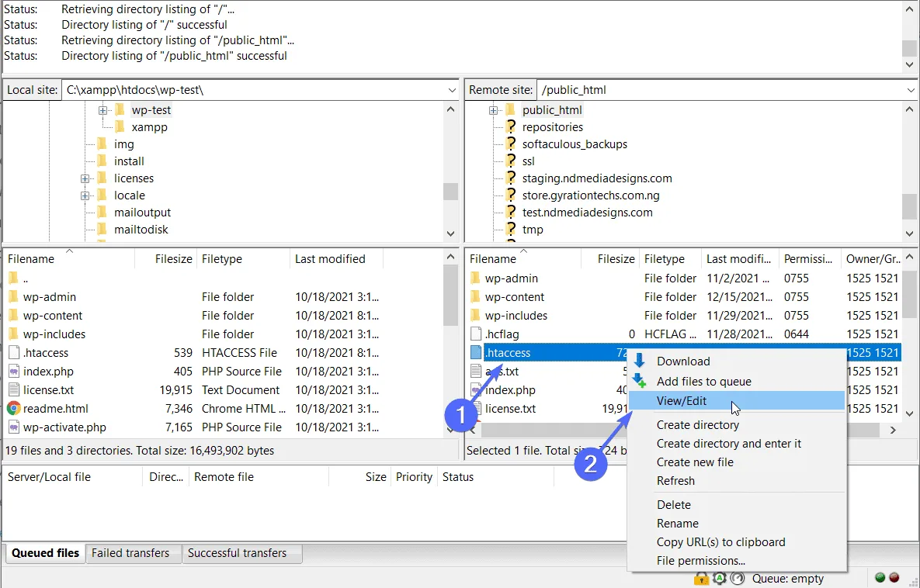Sort remote files by Filesize header
This screenshot has width=920, height=588.
click(x=610, y=259)
